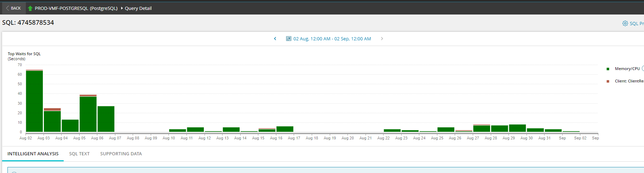
Task: Click the Aug 04 bar in chart
Action: tap(70, 126)
